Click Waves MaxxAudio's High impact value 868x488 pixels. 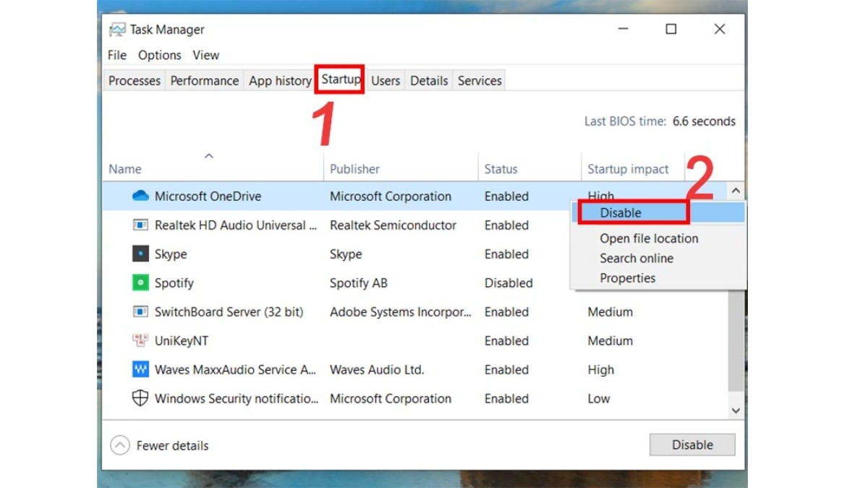pos(601,369)
